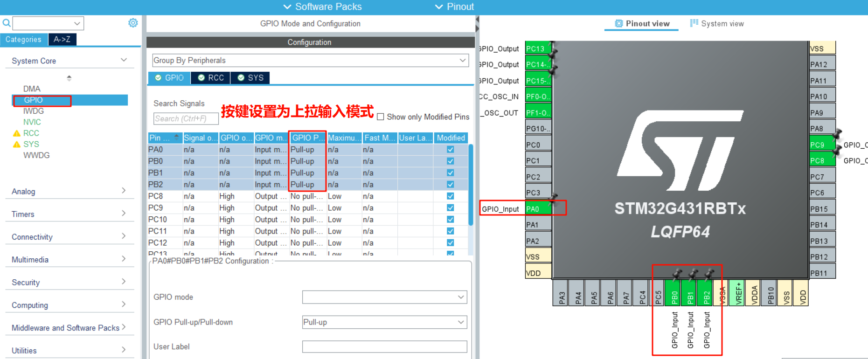Select green pin PC15 on chip
868x359 pixels.
(538, 81)
